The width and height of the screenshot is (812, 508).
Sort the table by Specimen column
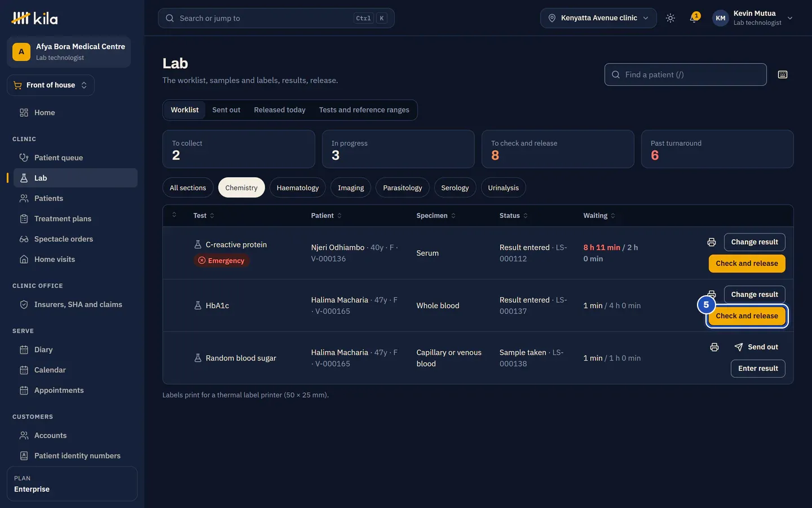click(x=436, y=216)
